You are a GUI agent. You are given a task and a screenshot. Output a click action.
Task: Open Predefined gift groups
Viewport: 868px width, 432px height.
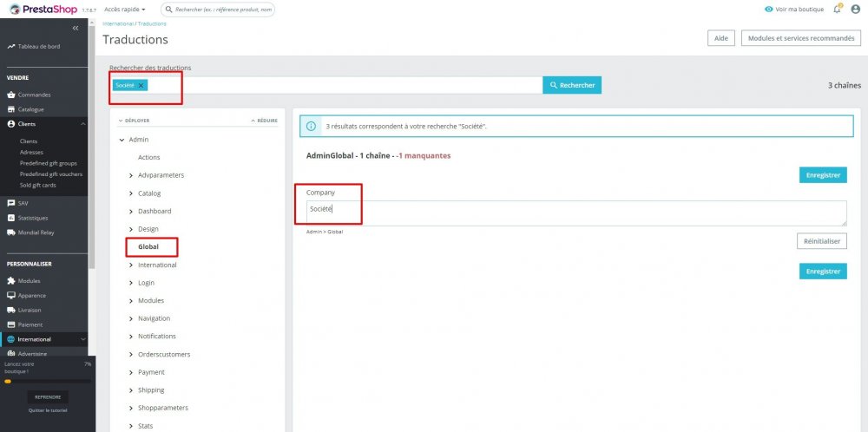click(x=48, y=163)
